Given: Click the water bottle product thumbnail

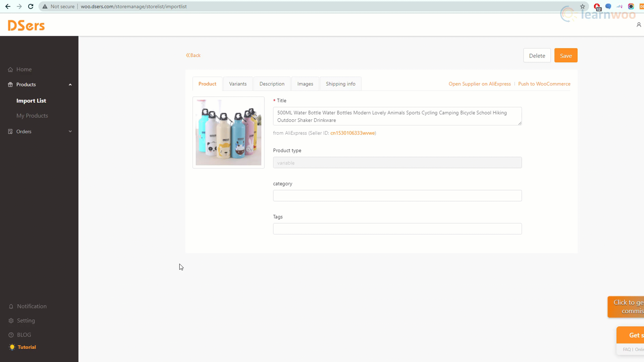Looking at the screenshot, I should [x=228, y=132].
